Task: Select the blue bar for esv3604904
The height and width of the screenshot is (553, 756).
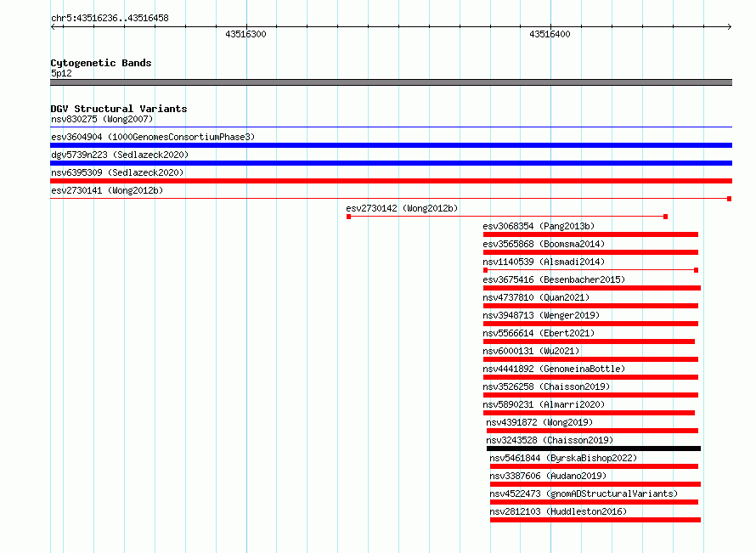Action: click(x=391, y=145)
